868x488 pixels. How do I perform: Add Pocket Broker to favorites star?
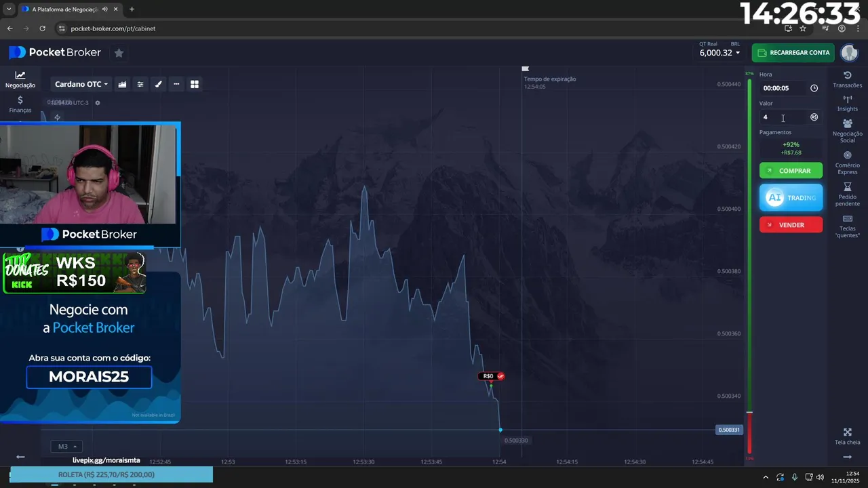tap(119, 53)
